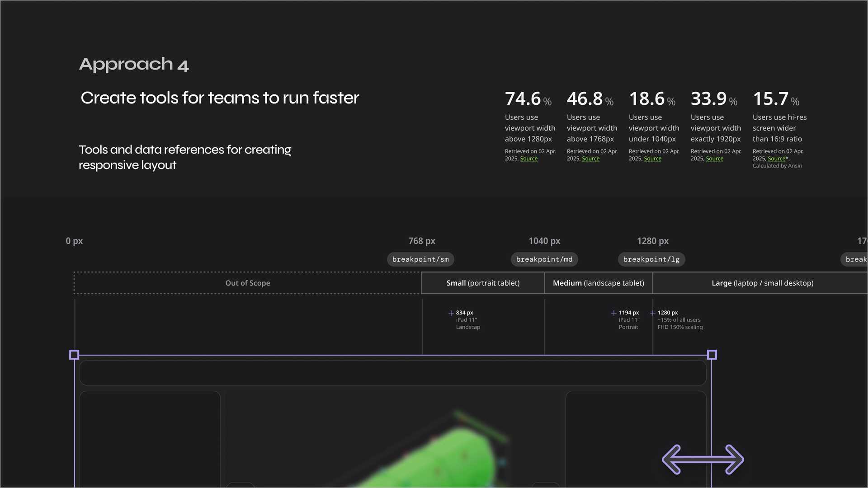Image resolution: width=868 pixels, height=488 pixels.
Task: Click the right panel in mockup frame
Action: tap(636, 439)
